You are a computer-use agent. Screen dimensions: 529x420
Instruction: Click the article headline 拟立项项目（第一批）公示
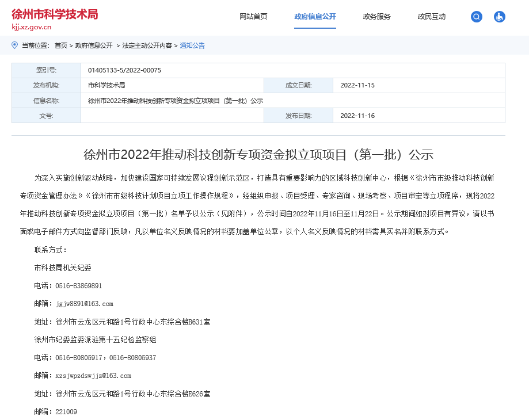pyautogui.click(x=258, y=155)
